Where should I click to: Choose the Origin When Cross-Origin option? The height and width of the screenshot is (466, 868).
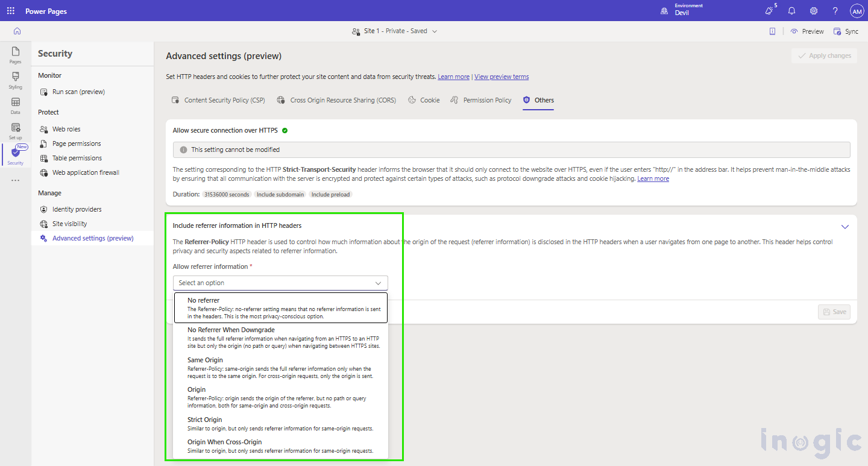[281, 446]
